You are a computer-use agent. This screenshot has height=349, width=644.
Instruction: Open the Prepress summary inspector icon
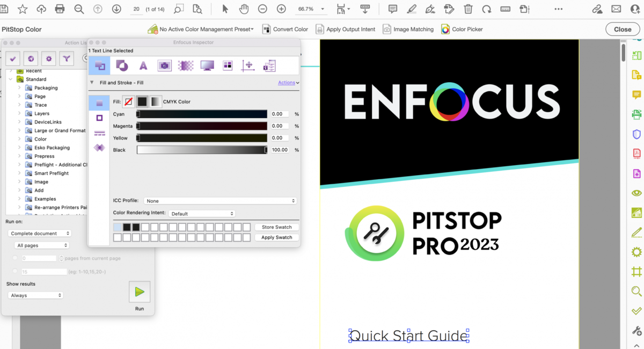tap(269, 66)
